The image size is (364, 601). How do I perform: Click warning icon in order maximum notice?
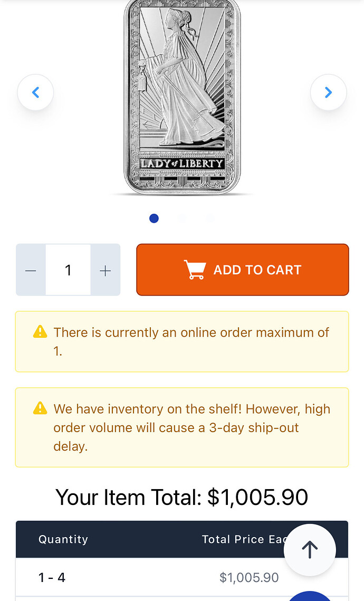tap(40, 332)
